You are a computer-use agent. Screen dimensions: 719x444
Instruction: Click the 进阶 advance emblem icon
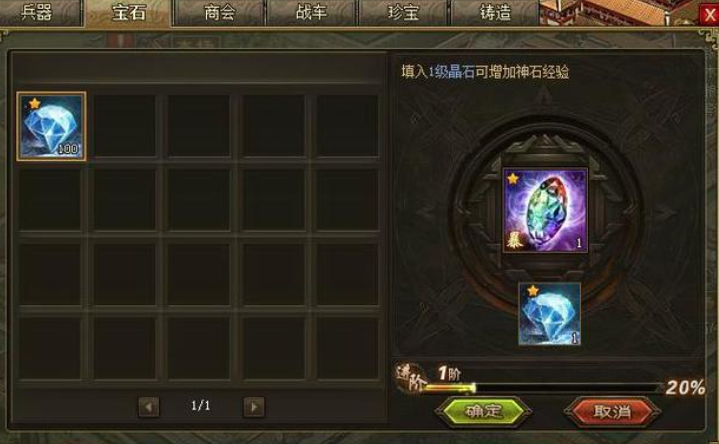click(x=410, y=378)
